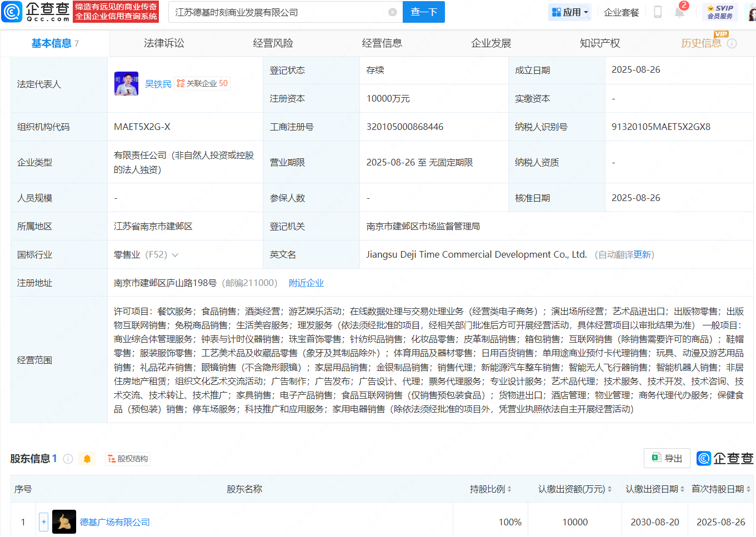Click the 缔造有远见的商业传奇 slogan banner
Screen dimensions: 756x537
[x=116, y=7]
